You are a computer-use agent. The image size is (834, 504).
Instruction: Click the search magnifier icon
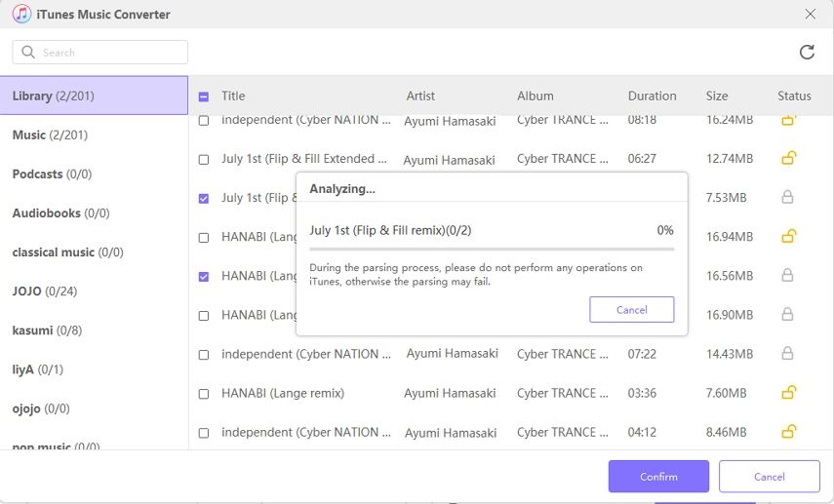pyautogui.click(x=28, y=52)
